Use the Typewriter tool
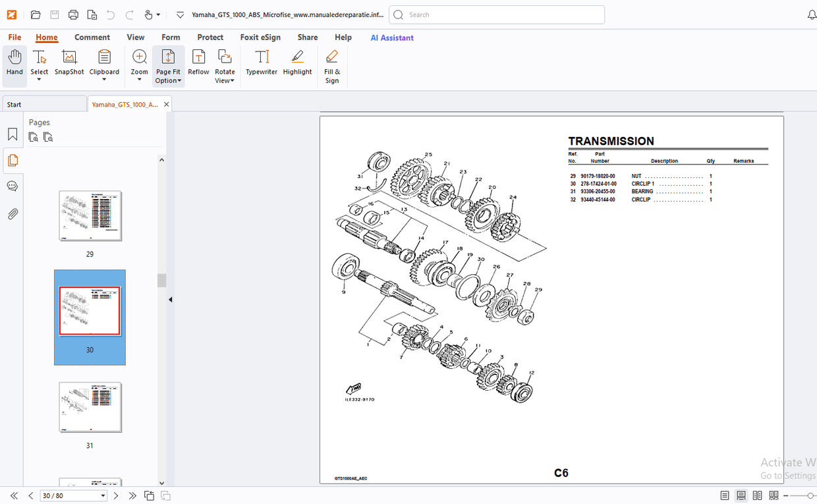 pos(261,64)
